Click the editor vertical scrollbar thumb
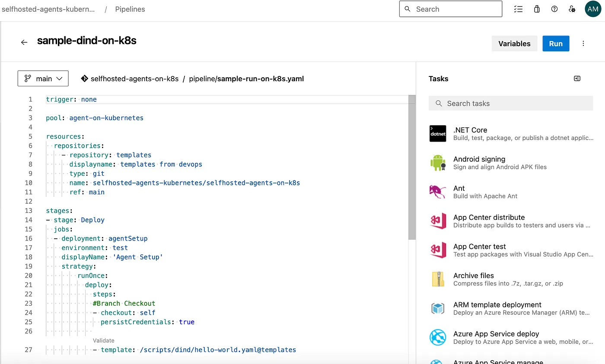Screen dimensions: 605x364 [x=412, y=168]
